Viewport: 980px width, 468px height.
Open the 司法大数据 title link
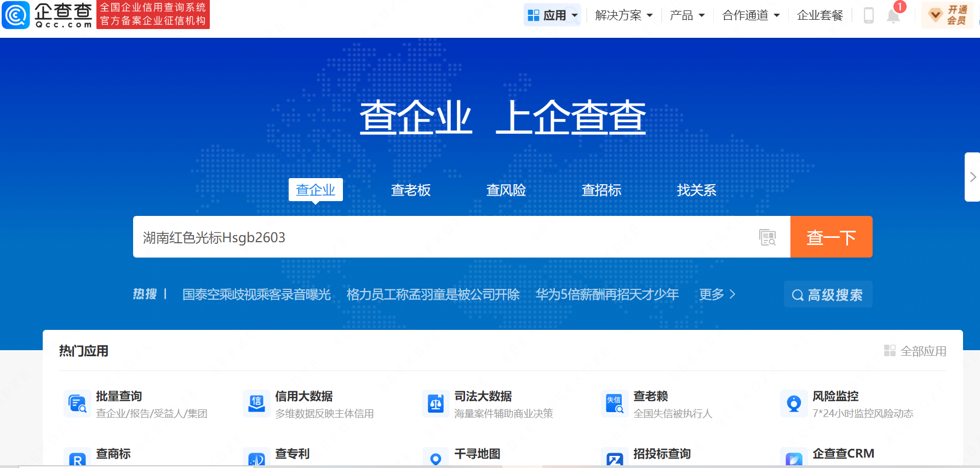coord(483,396)
